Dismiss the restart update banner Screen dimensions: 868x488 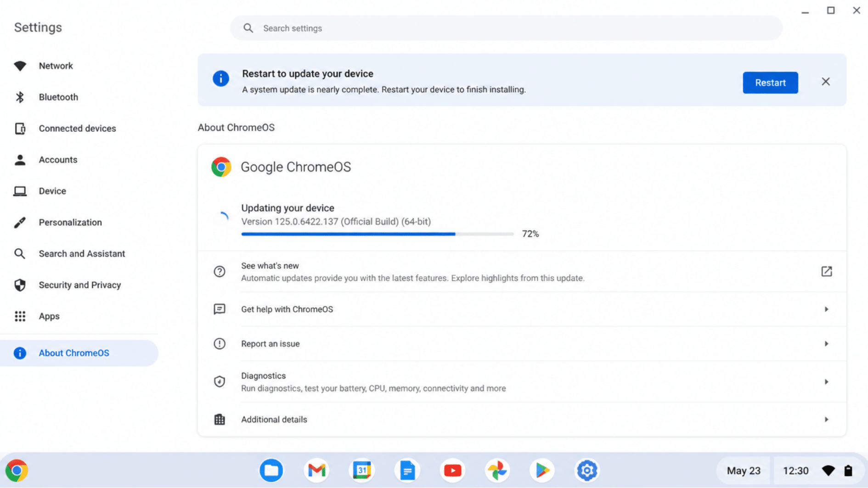(826, 82)
